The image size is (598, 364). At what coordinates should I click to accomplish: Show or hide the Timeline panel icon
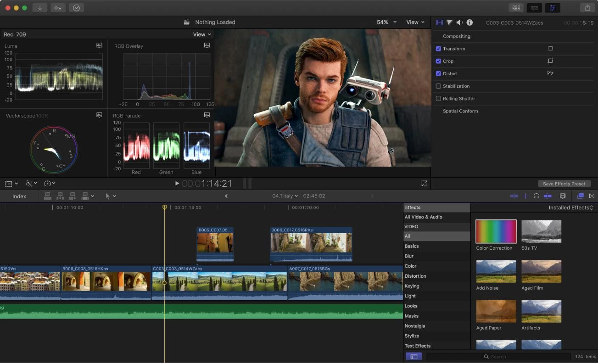[x=534, y=8]
